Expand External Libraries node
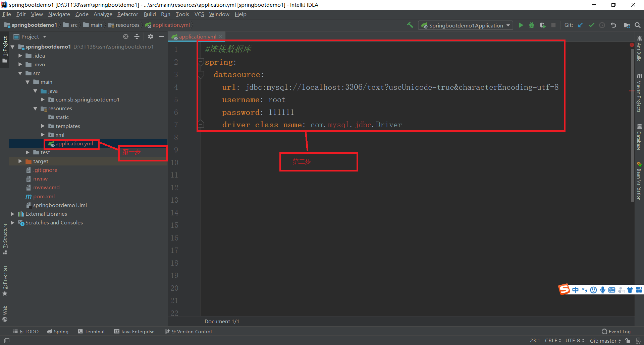Viewport: 644px width, 345px height. pos(12,214)
